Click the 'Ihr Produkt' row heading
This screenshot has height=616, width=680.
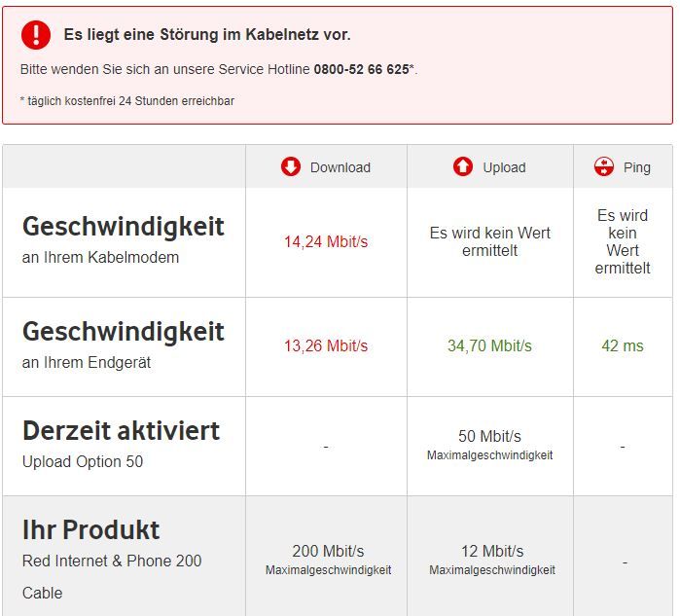pos(91,529)
